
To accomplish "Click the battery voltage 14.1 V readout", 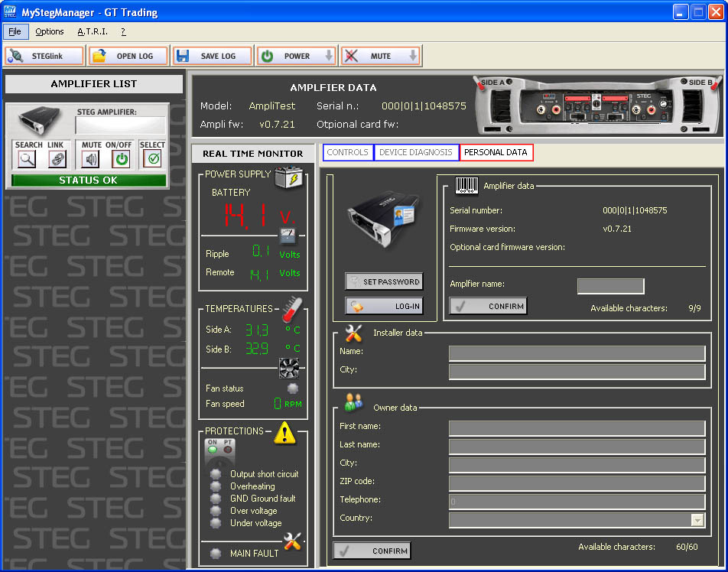I will [258, 216].
